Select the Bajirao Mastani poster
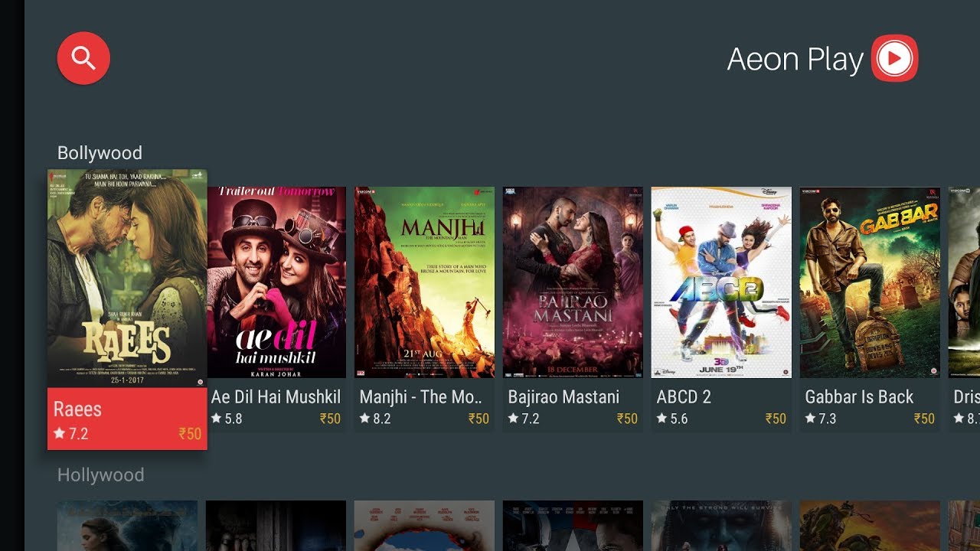Screen dimensions: 980x551 [573, 282]
